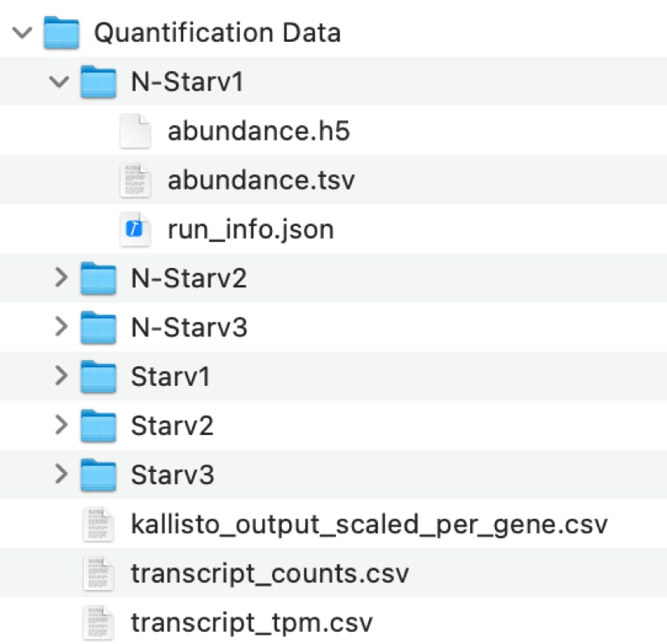Viewport: 667px width, 644px height.
Task: Expand the N-Starv3 folder chevron
Action: 60,327
